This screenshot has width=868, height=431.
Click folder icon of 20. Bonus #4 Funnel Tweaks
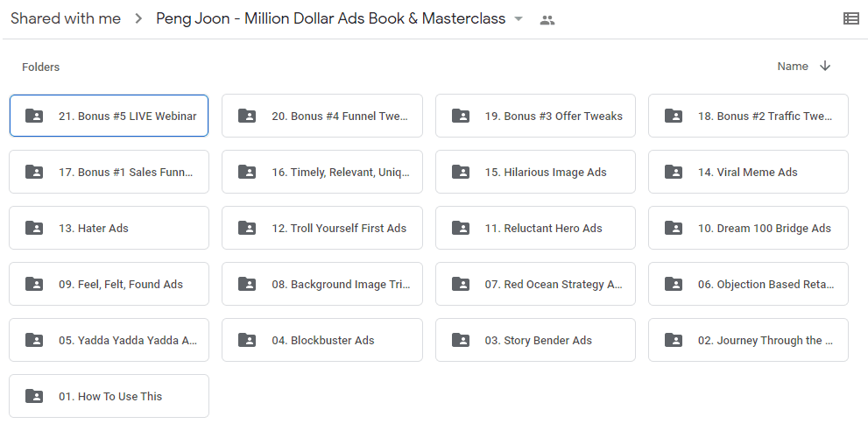tap(247, 116)
